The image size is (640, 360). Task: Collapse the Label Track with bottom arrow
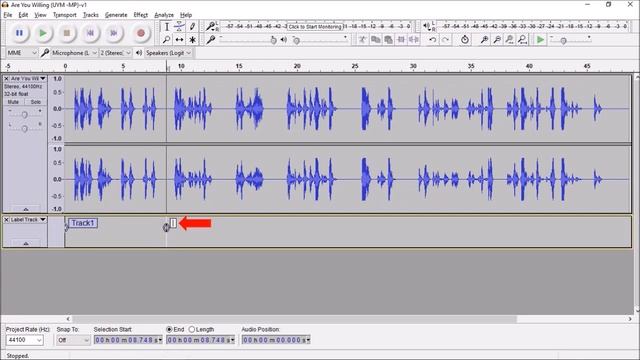click(26, 244)
